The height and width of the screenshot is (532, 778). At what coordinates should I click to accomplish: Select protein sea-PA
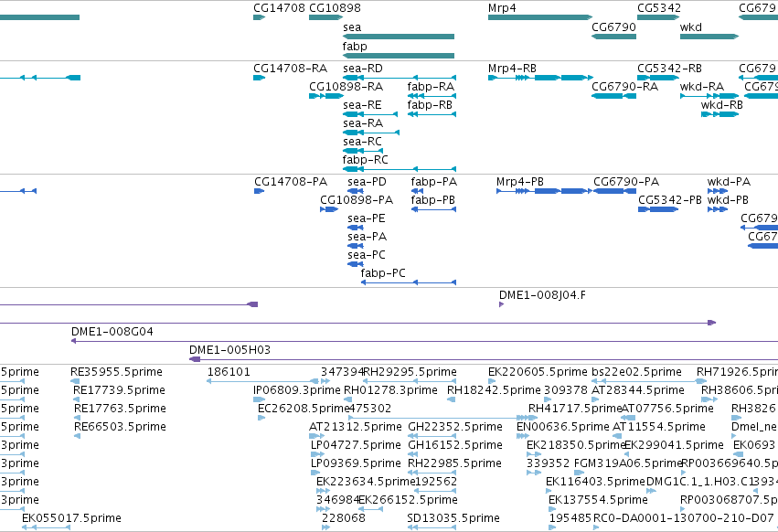click(356, 246)
